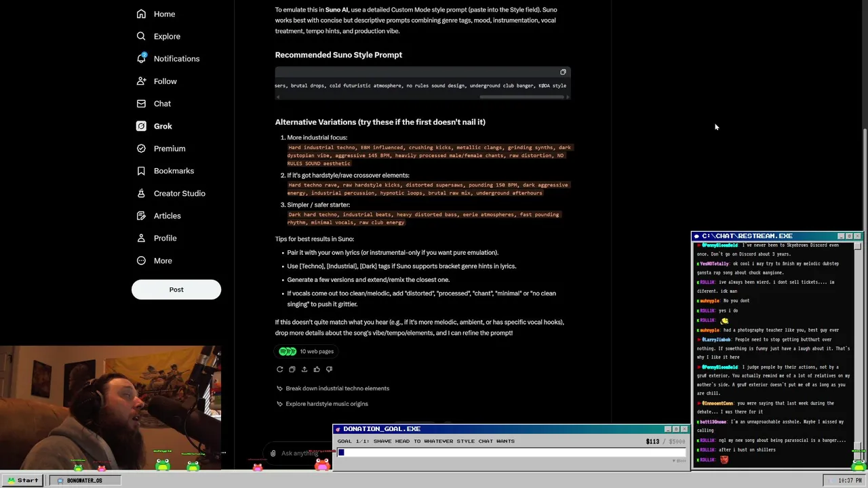868x488 pixels.
Task: Click the Post button
Action: coord(176,289)
